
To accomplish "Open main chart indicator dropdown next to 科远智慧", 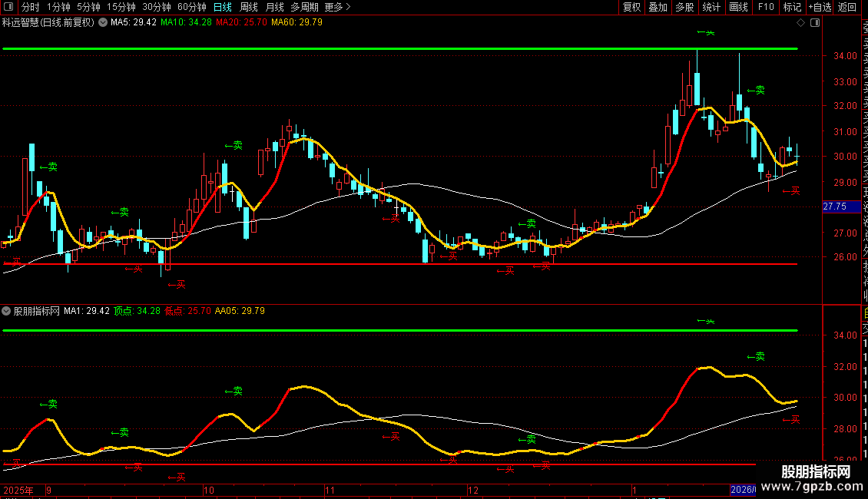I will pos(103,23).
